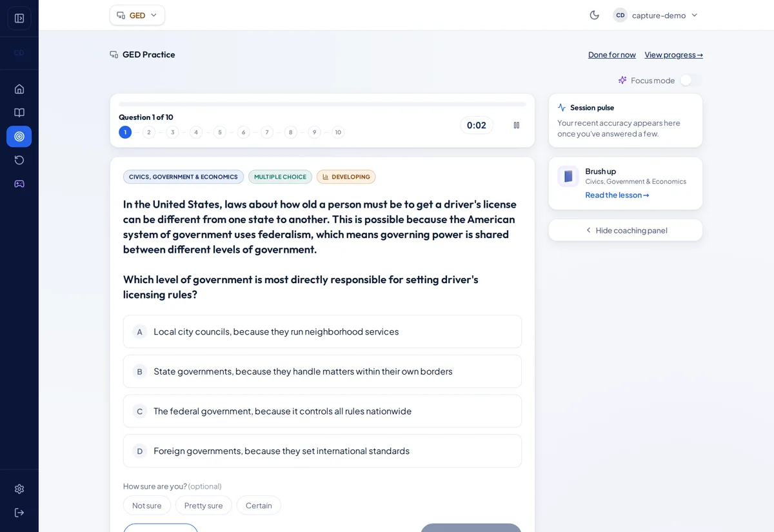Open the review history sidebar icon
The width and height of the screenshot is (774, 532).
tap(19, 160)
